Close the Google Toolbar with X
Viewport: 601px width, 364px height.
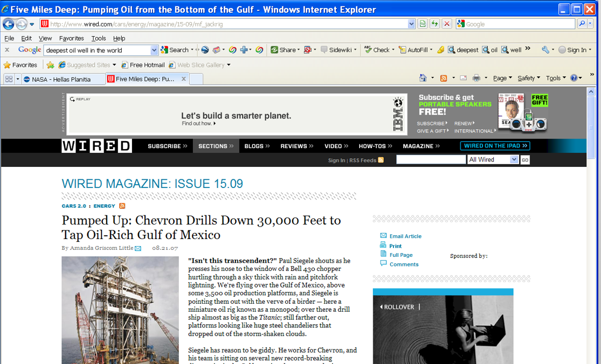pyautogui.click(x=7, y=50)
